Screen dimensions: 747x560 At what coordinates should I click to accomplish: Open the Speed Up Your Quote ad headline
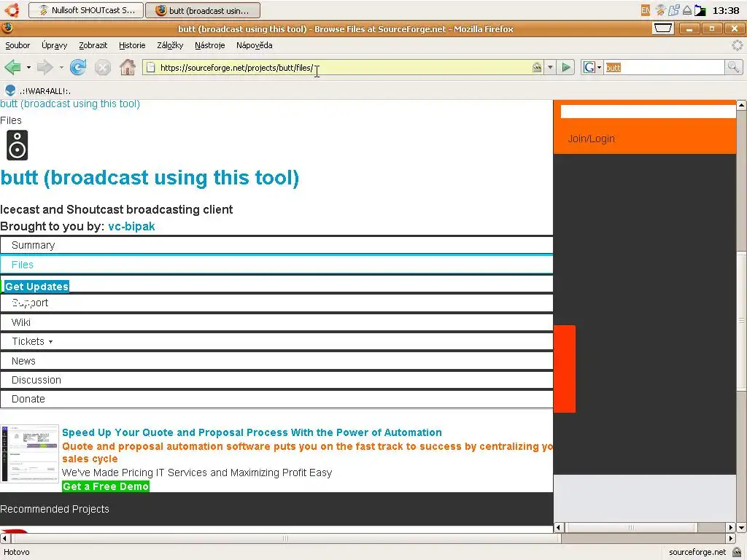tap(252, 432)
